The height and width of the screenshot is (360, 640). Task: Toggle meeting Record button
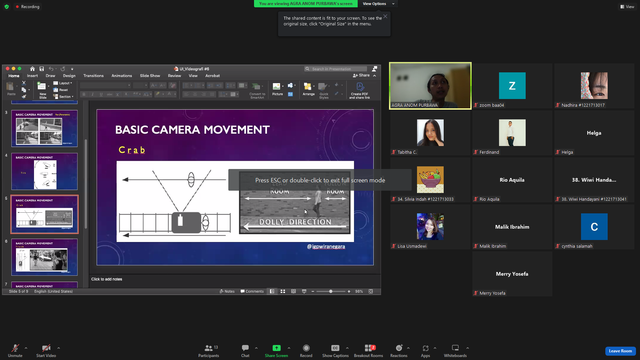[306, 350]
